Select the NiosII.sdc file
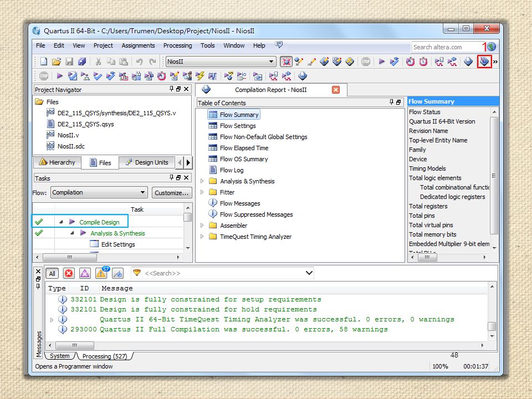Screen dimensions: 532x399 click(71, 146)
